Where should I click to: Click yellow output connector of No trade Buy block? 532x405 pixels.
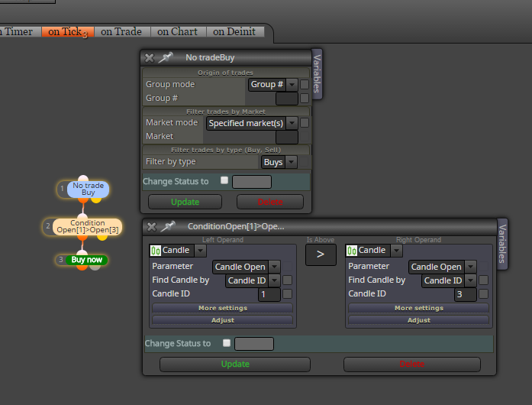pyautogui.click(x=96, y=199)
